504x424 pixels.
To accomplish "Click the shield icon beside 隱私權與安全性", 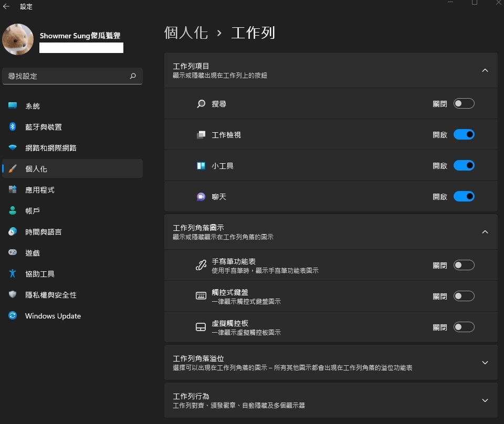I will (x=13, y=294).
